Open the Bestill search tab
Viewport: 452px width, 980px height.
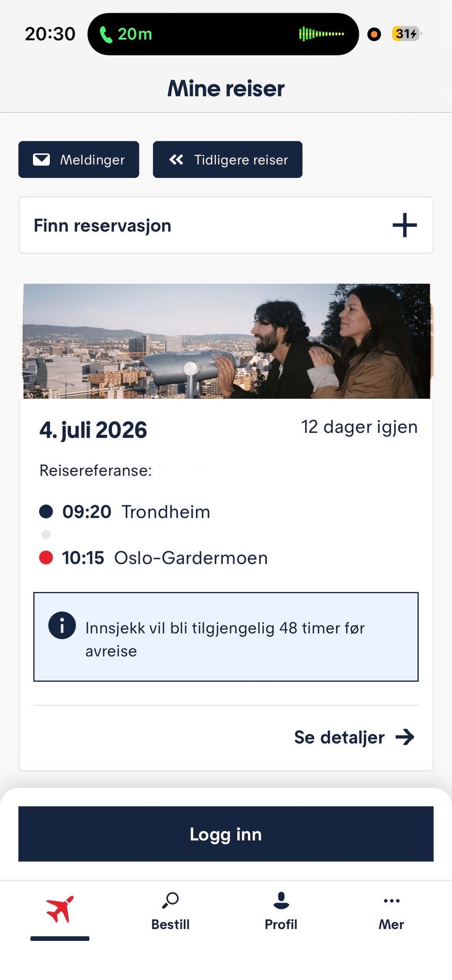tap(170, 911)
